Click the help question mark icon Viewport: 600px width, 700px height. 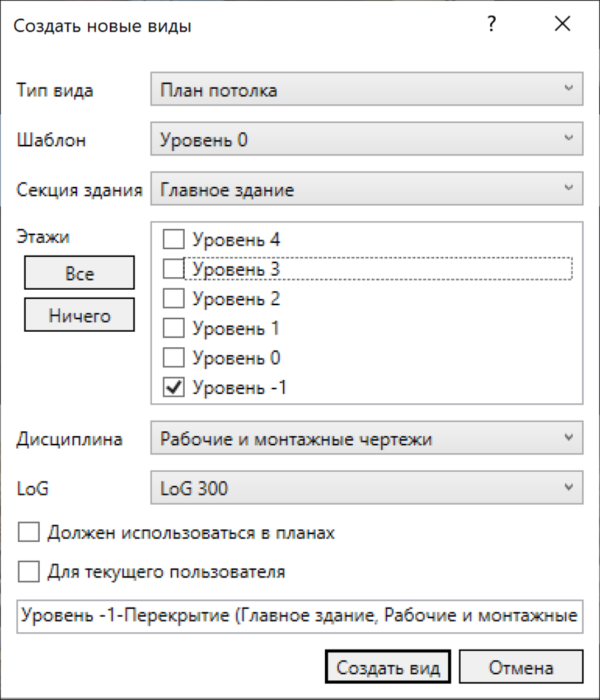pos(491,25)
